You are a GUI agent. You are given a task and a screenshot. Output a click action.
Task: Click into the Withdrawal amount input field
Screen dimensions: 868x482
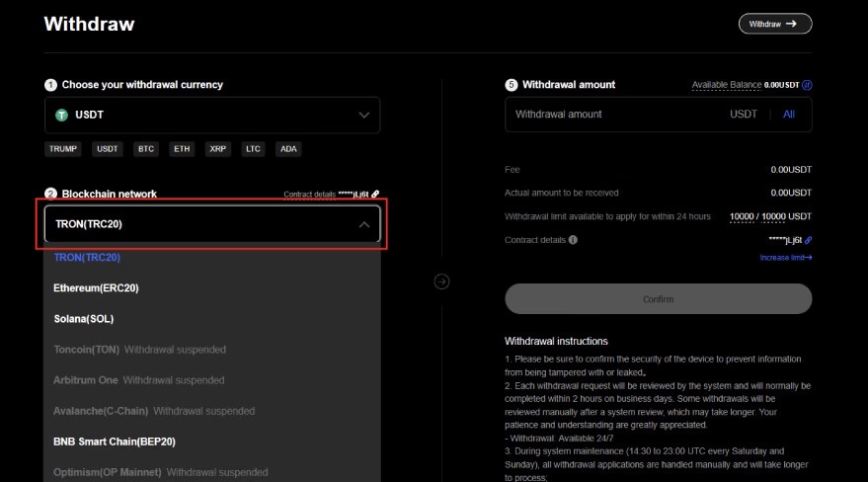(x=612, y=115)
